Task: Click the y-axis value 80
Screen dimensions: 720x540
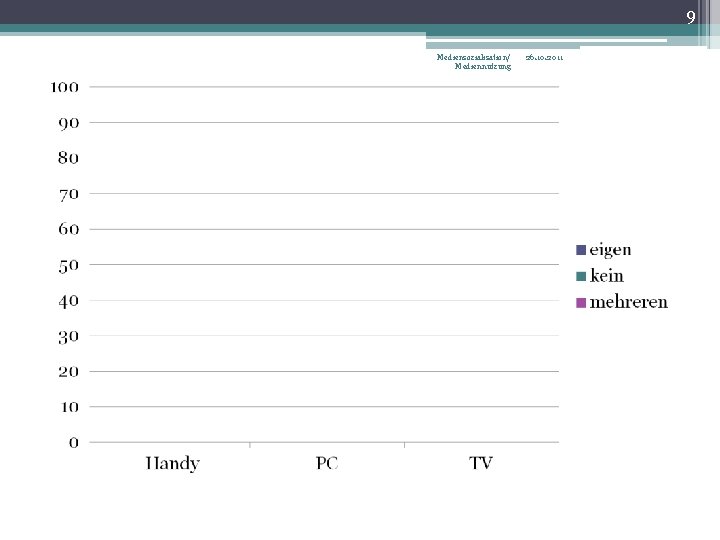Action: (x=68, y=158)
